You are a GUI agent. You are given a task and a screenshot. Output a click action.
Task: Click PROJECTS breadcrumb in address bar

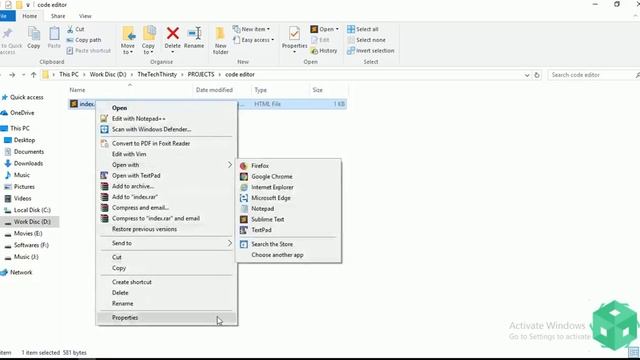pyautogui.click(x=201, y=75)
